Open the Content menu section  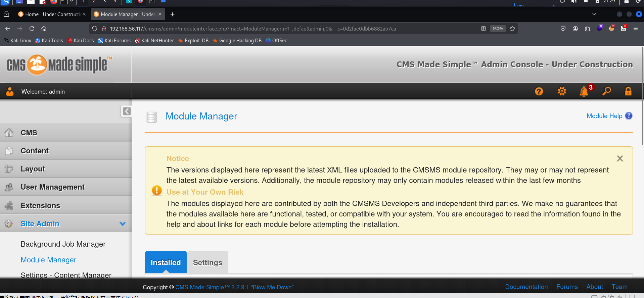point(66,151)
